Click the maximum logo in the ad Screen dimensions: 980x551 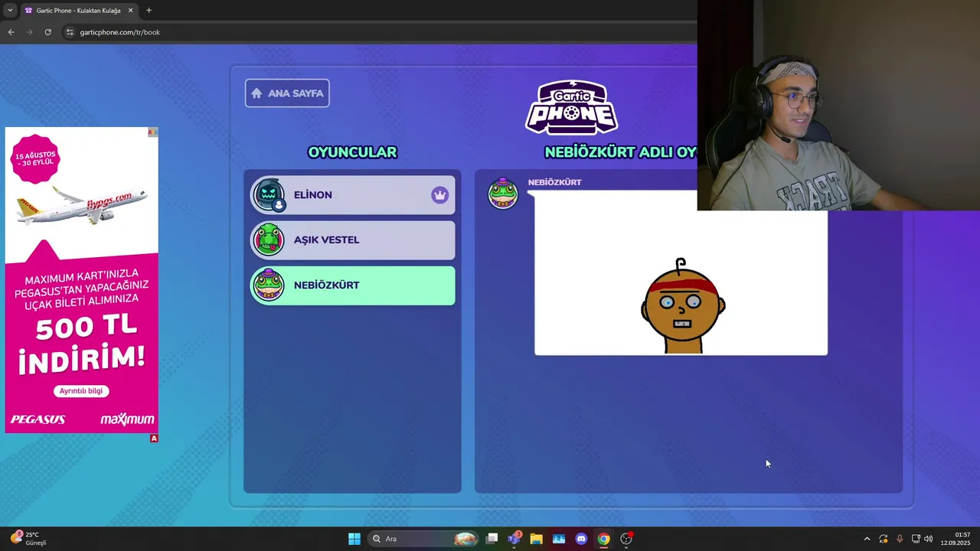pyautogui.click(x=127, y=419)
